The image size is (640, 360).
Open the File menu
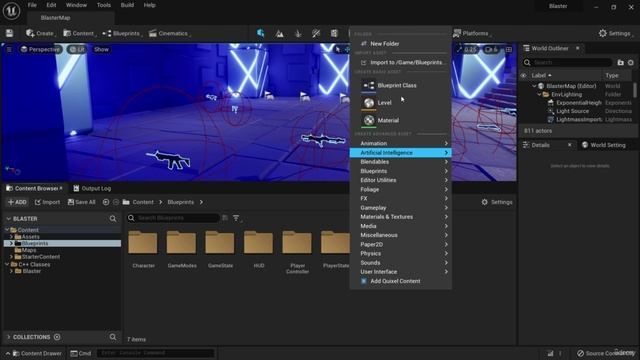(x=32, y=5)
